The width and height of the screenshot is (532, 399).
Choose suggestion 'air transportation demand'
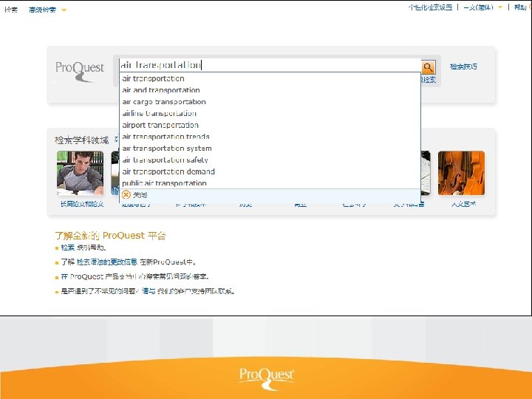[270, 171]
